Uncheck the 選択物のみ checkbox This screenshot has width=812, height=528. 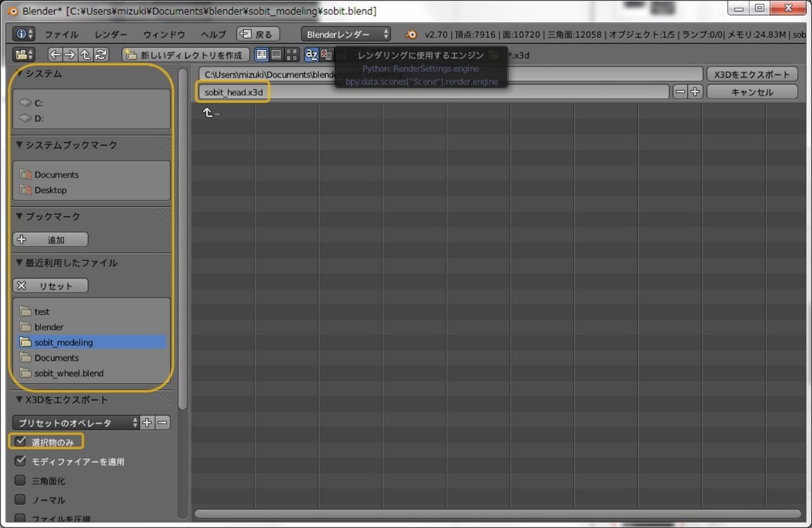click(x=21, y=441)
